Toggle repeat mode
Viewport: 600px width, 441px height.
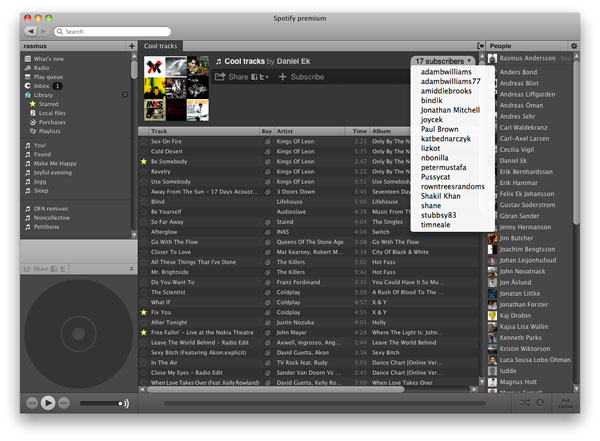pos(540,403)
